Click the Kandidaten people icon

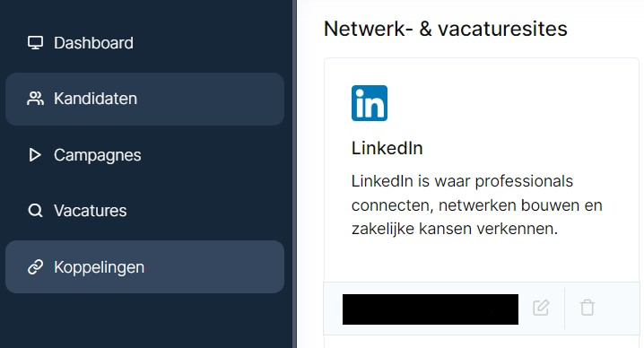35,99
